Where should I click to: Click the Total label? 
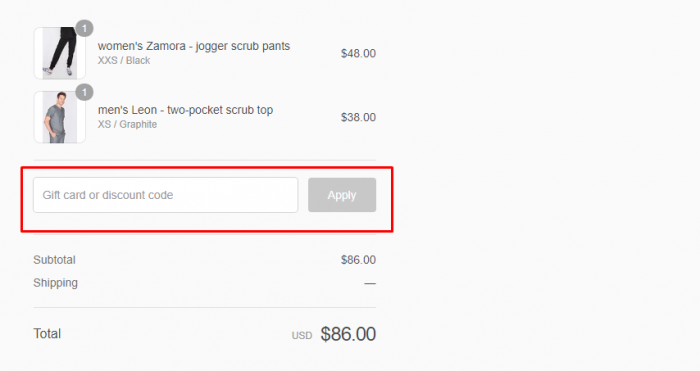[x=47, y=334]
